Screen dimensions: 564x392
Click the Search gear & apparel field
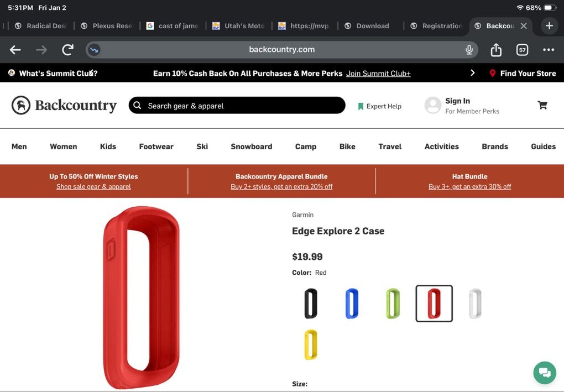237,106
